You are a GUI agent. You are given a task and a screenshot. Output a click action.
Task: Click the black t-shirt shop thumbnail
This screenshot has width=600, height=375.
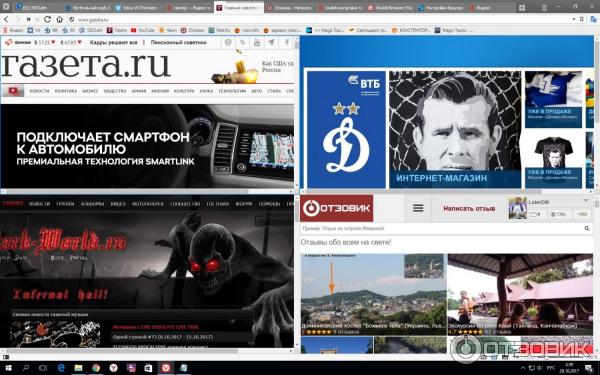click(553, 160)
